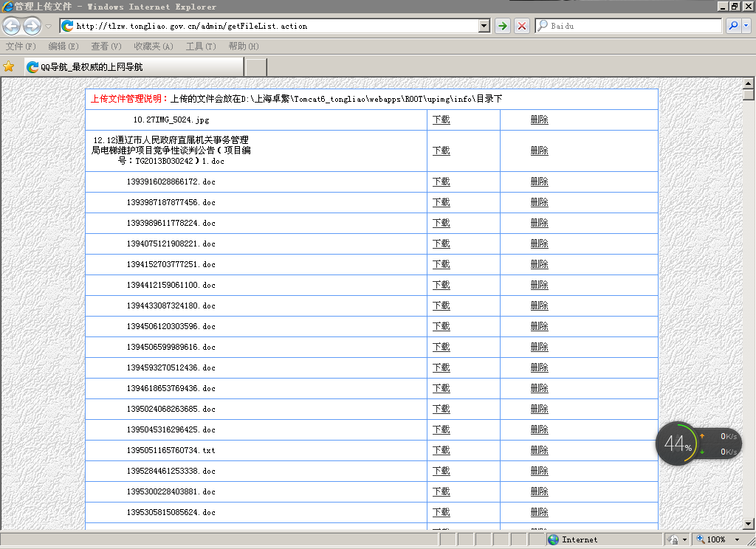This screenshot has width=756, height=549.
Task: Click file name 1395051165760734.txt text
Action: click(171, 450)
